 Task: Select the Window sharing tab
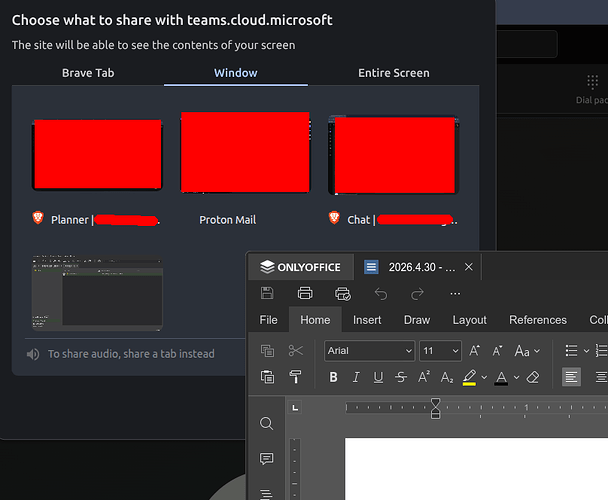(x=236, y=73)
